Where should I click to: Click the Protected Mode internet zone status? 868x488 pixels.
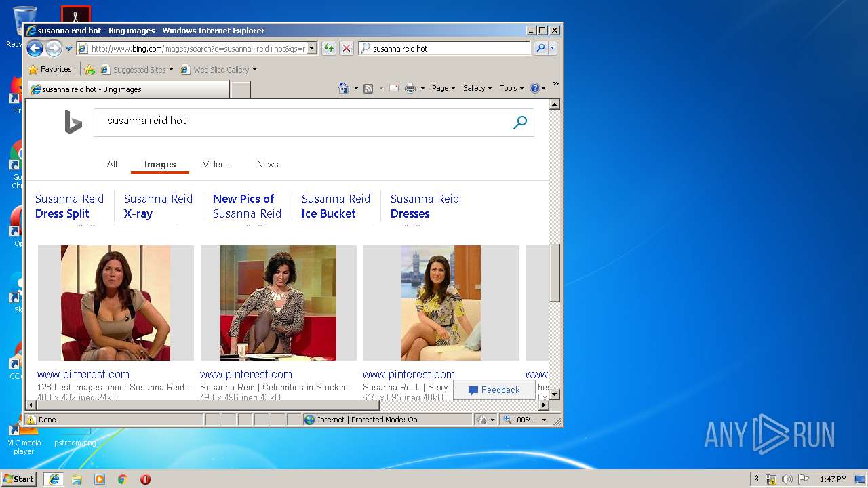[387, 420]
